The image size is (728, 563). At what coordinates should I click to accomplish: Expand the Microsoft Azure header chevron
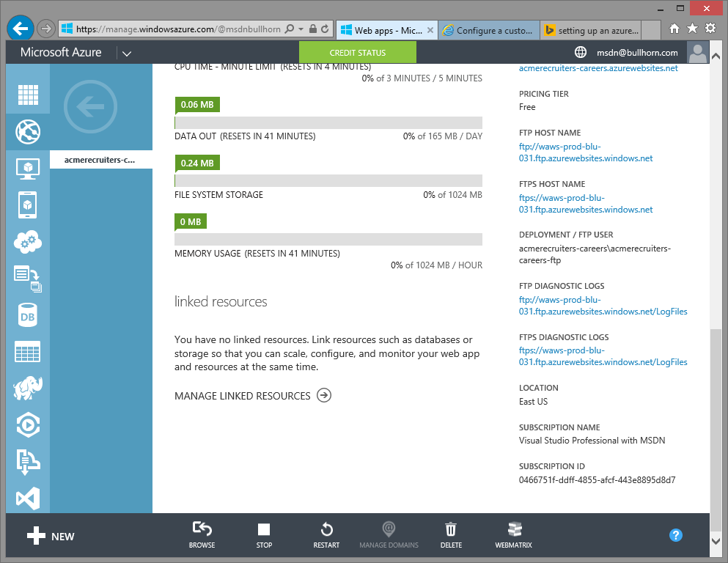click(127, 54)
